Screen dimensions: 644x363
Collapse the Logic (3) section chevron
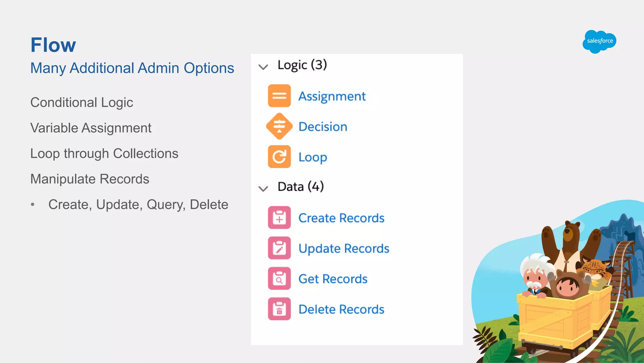263,67
